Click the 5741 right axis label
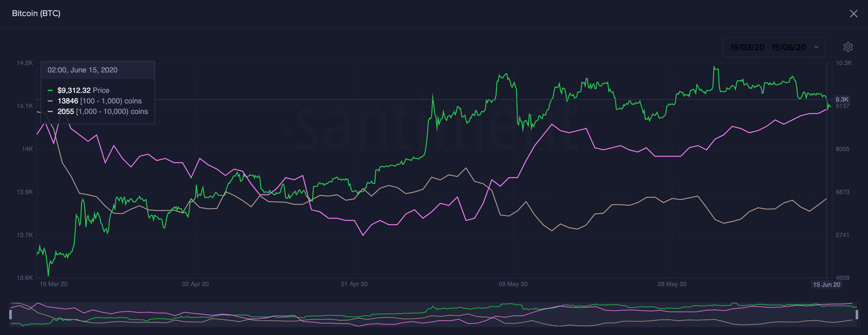868x335 pixels. (x=842, y=235)
